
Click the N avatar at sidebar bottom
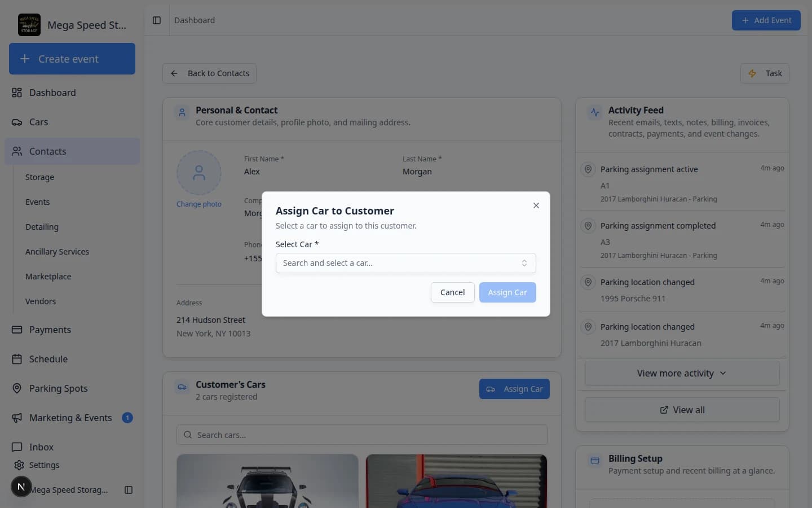click(x=21, y=487)
